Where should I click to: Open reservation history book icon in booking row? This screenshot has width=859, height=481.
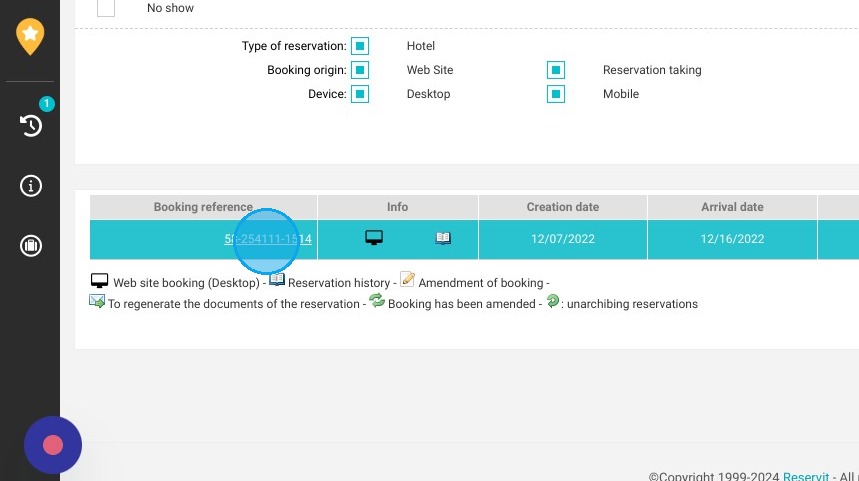[443, 238]
